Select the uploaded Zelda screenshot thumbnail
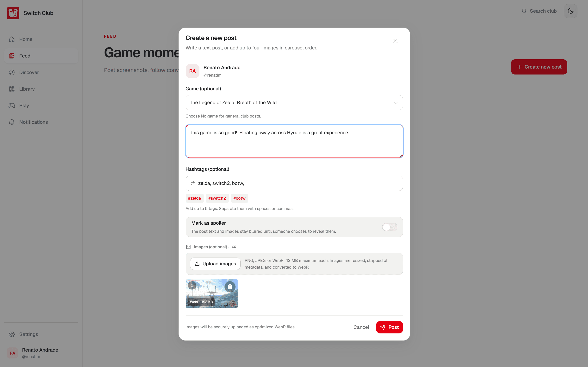588x367 pixels. coord(212,293)
